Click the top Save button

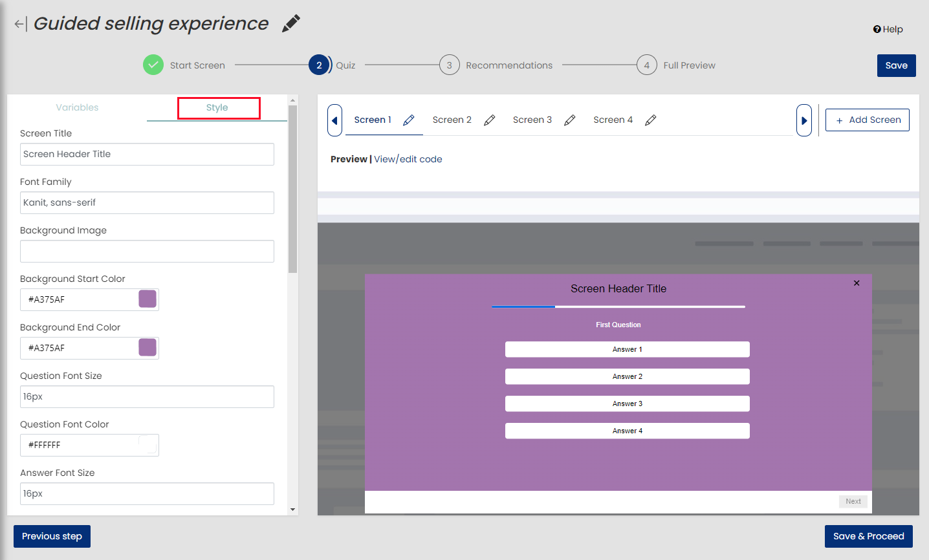896,65
